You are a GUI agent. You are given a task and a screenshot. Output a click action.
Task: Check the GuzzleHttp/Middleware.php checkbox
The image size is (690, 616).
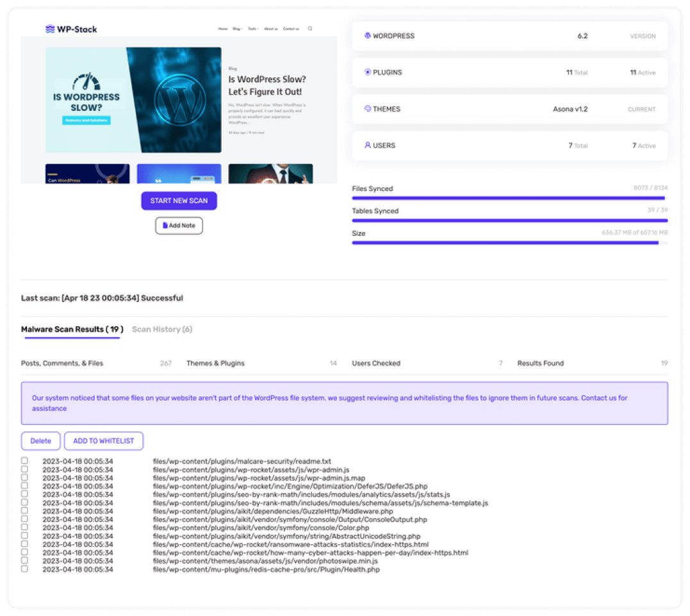tap(24, 511)
